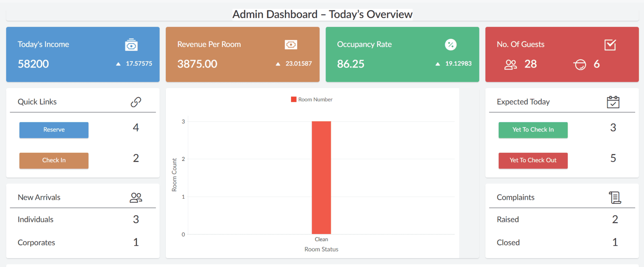This screenshot has height=267, width=644.
Task: Click the Individuals count 3
Action: click(136, 219)
